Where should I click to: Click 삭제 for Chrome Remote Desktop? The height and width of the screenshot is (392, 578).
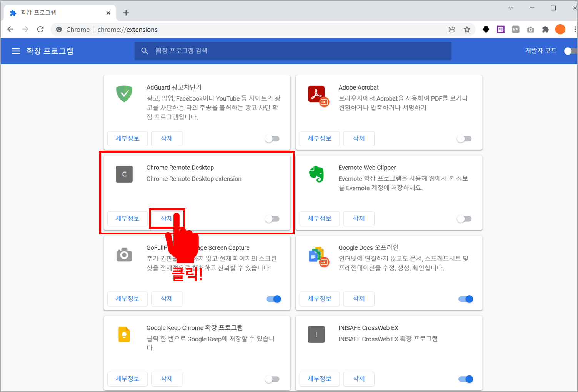coord(167,219)
